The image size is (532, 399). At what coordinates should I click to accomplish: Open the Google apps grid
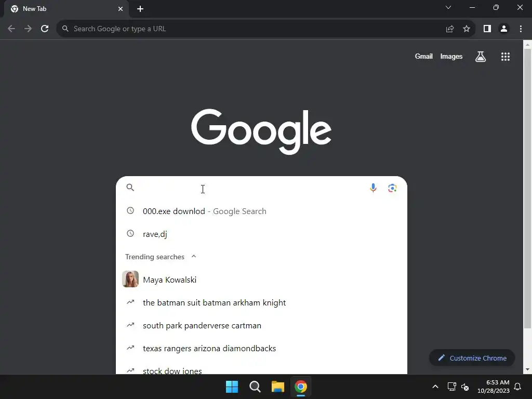click(x=506, y=57)
